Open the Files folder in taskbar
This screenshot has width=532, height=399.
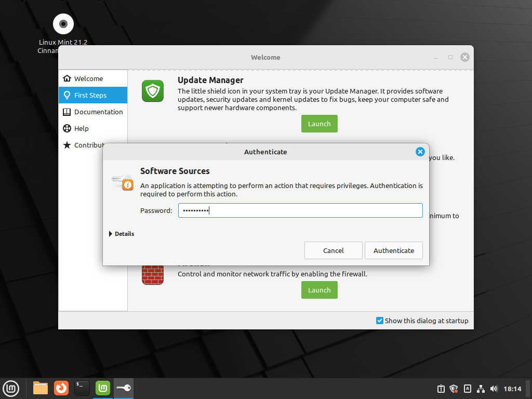coord(41,388)
